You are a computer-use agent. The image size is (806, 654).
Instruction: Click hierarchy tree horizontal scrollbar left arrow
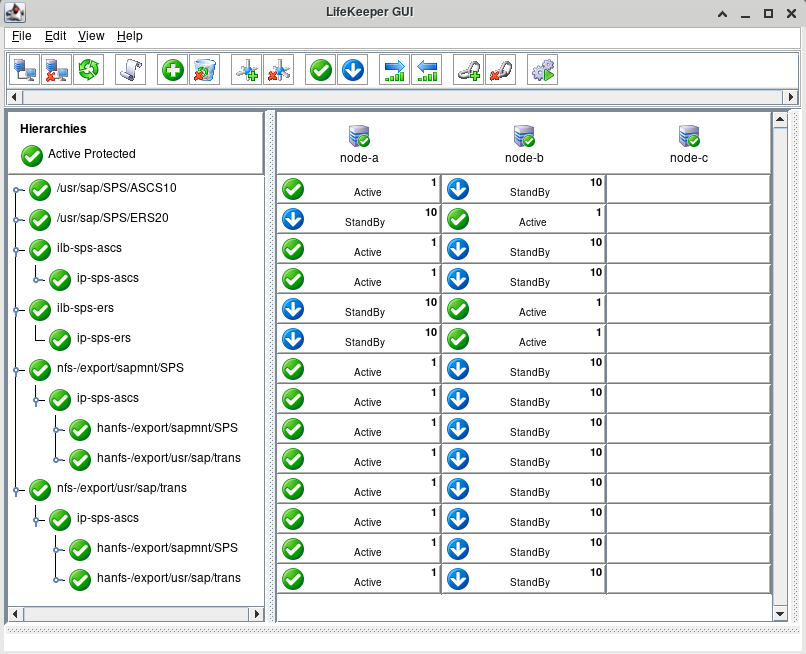tap(15, 613)
